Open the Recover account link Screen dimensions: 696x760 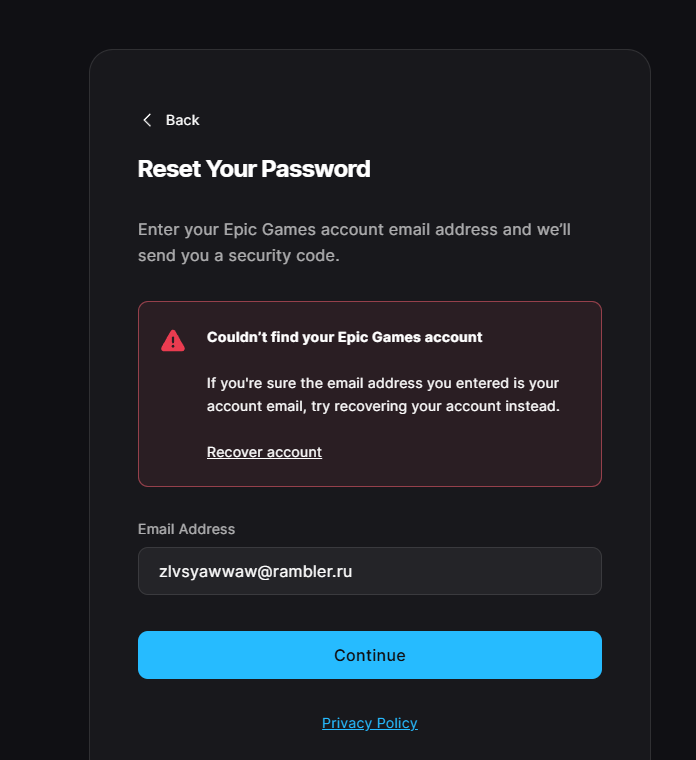[264, 452]
